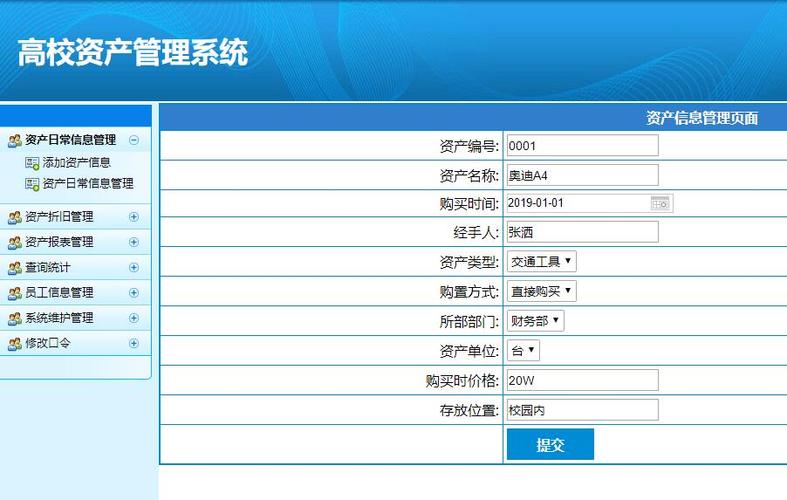This screenshot has height=500, width=787.
Task: Click the people icon beside 资产报表管理
Action: coord(15,242)
